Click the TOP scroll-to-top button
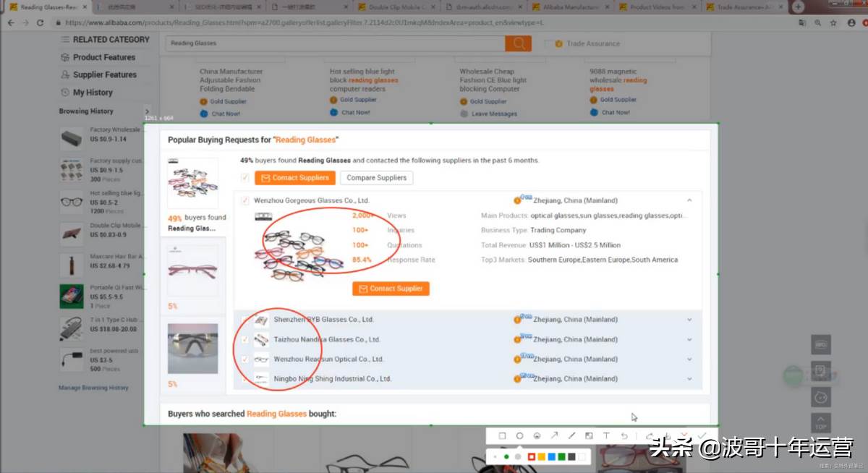The image size is (868, 473). [821, 423]
